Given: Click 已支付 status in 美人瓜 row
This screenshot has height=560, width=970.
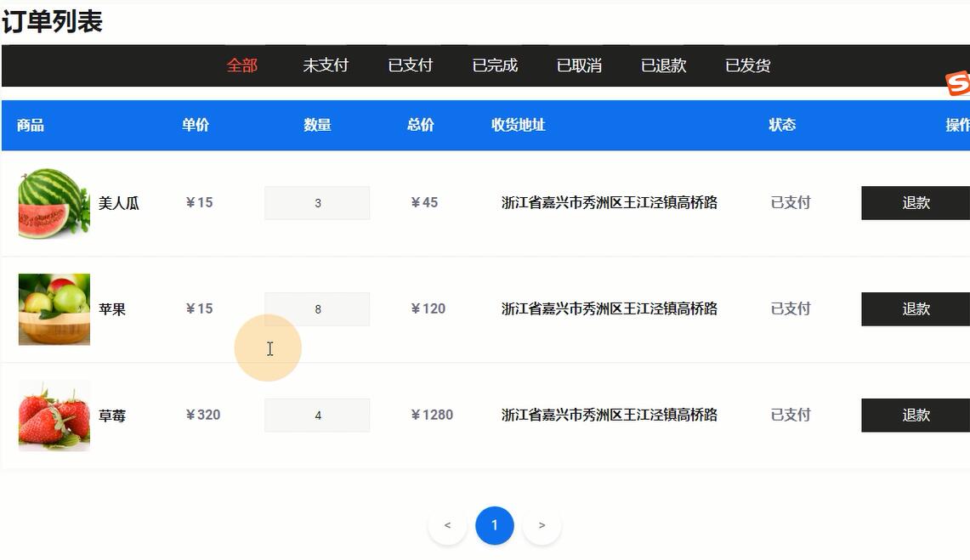Looking at the screenshot, I should click(x=791, y=203).
